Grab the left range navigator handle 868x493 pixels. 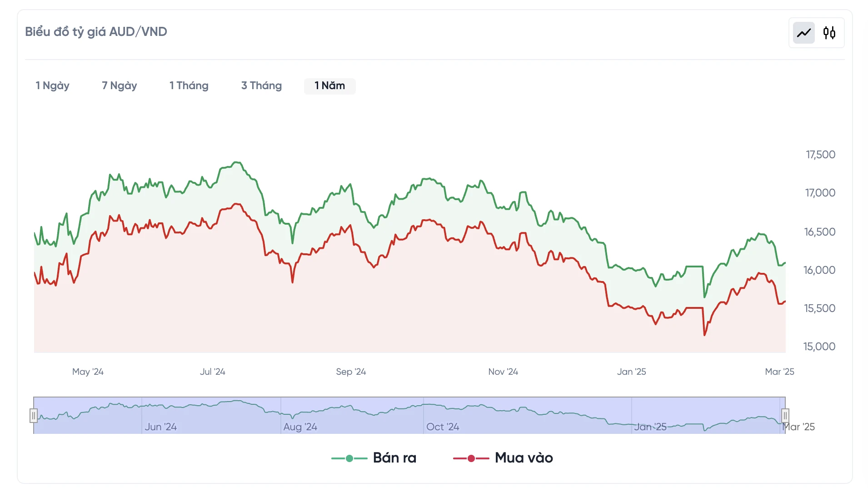click(x=34, y=416)
